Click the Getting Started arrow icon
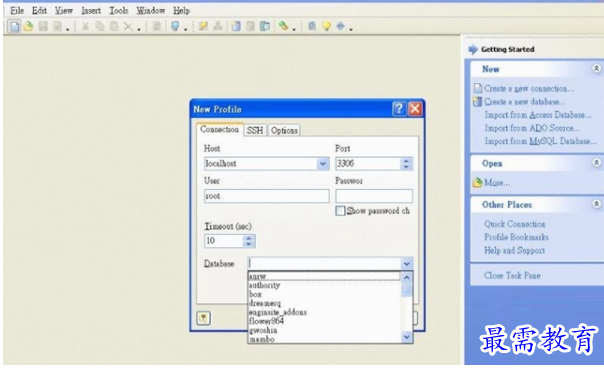 [x=473, y=49]
